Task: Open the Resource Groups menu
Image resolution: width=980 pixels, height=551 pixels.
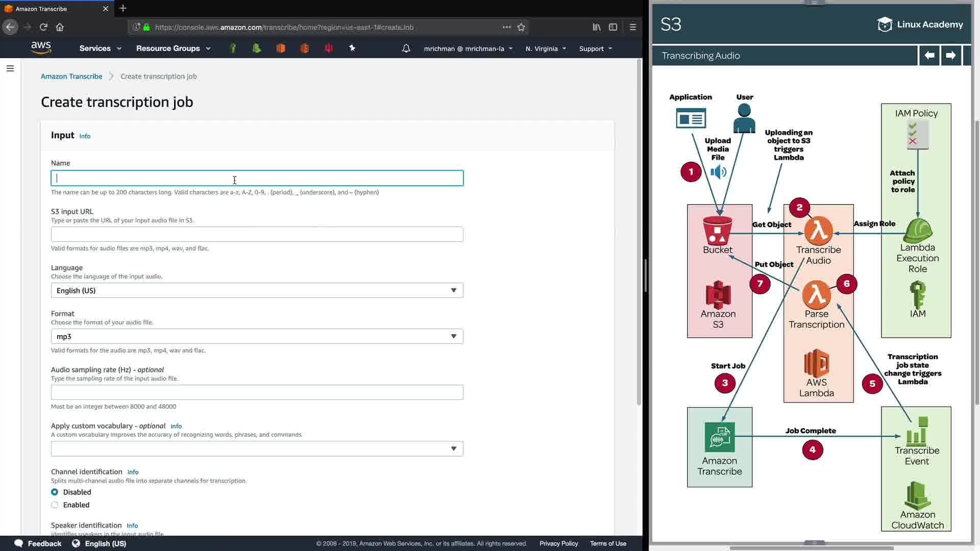Action: [x=173, y=48]
